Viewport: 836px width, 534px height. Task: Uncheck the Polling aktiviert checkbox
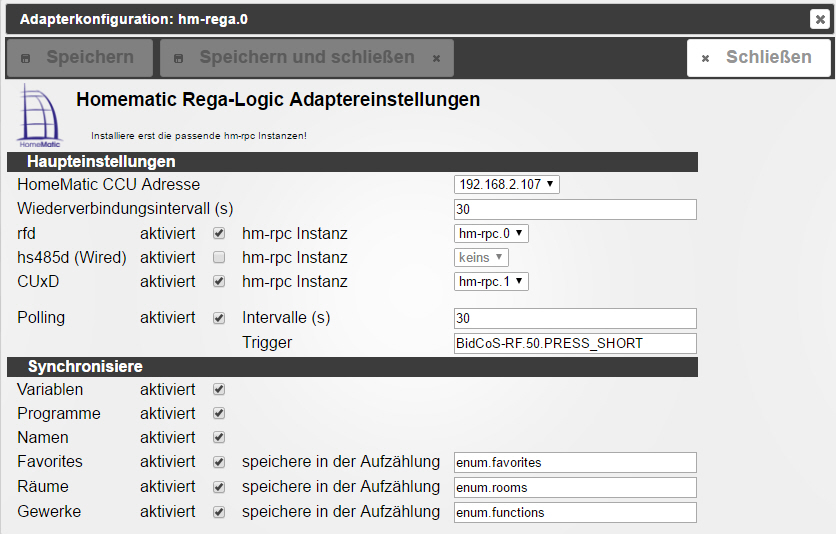(219, 318)
